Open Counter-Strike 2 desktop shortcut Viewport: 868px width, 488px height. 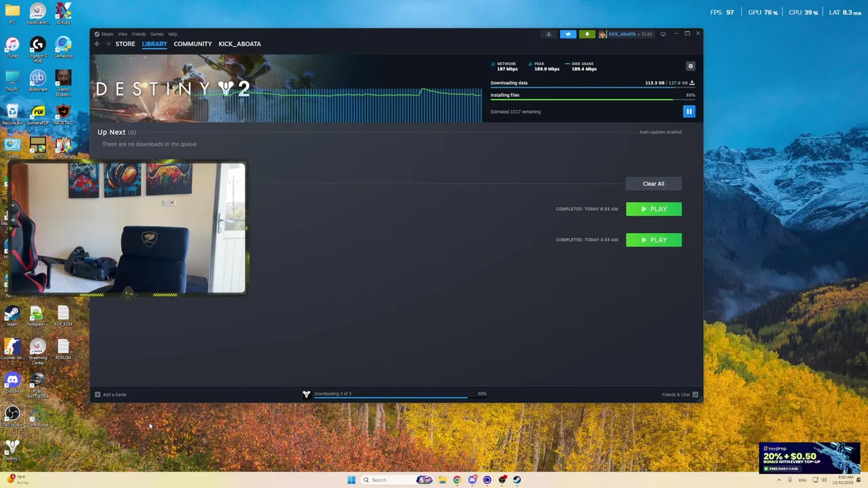(12, 351)
